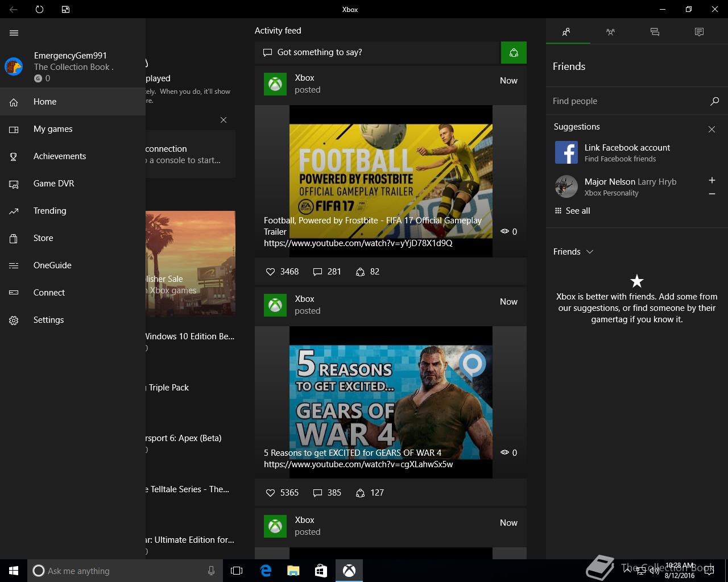Open Windows 10 Edition Beta game entry
This screenshot has height=582, width=728.
pos(190,341)
